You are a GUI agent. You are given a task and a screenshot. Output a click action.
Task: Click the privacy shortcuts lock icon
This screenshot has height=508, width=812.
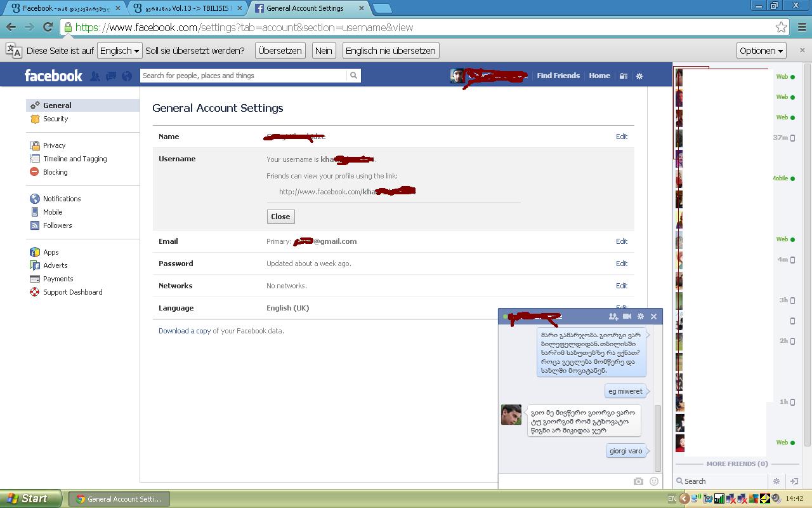pyautogui.click(x=624, y=76)
